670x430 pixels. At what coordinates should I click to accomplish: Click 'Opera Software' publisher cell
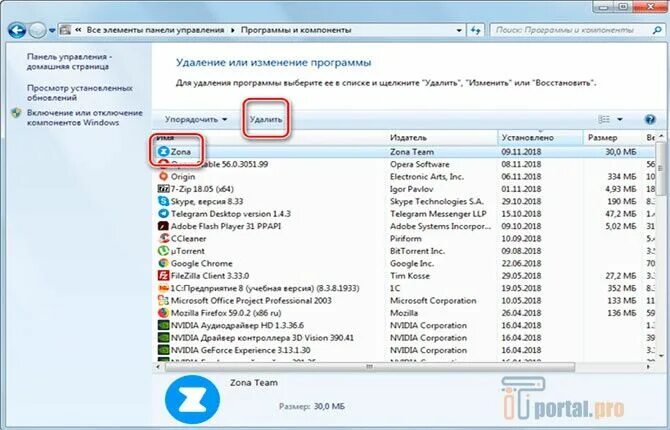coord(420,164)
